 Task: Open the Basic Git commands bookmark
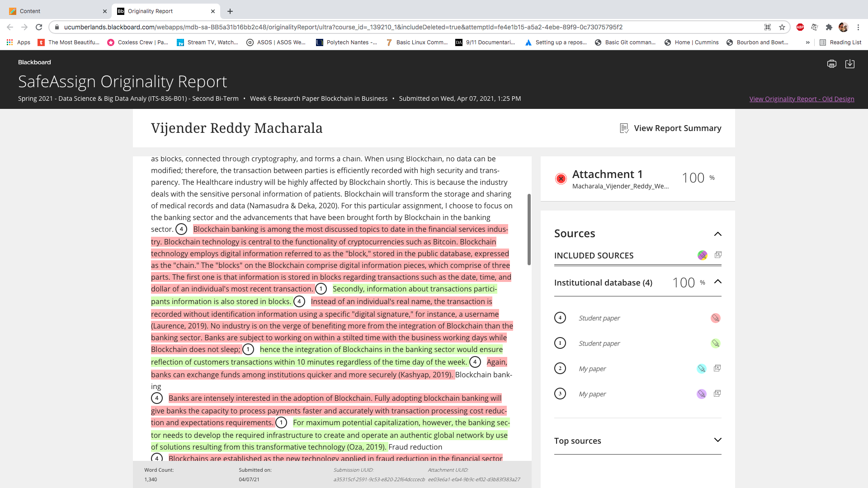point(625,42)
